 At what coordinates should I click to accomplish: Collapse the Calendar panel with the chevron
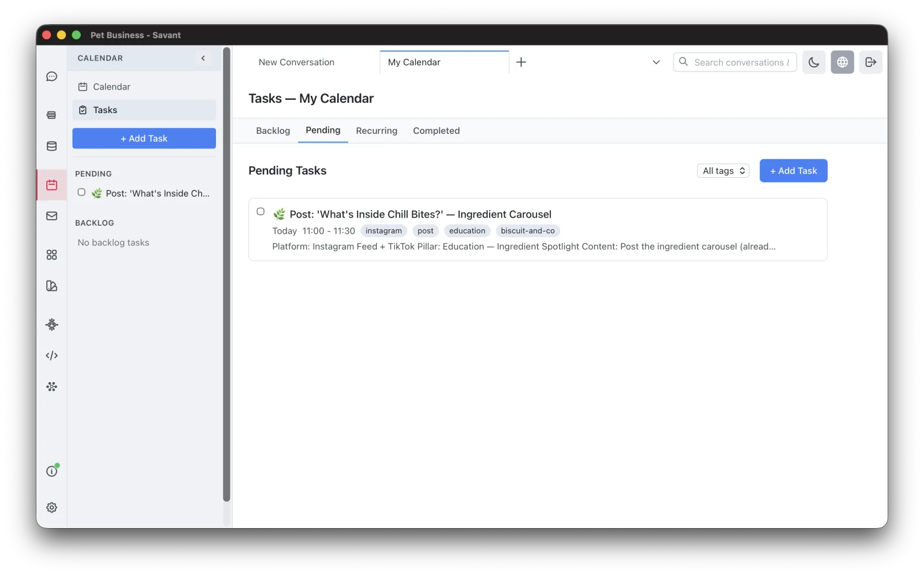203,58
